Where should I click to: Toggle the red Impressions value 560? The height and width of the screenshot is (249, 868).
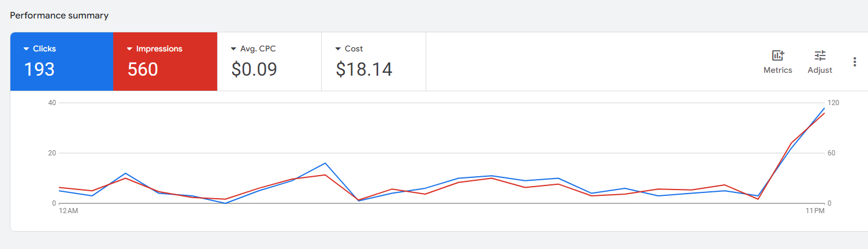click(143, 69)
